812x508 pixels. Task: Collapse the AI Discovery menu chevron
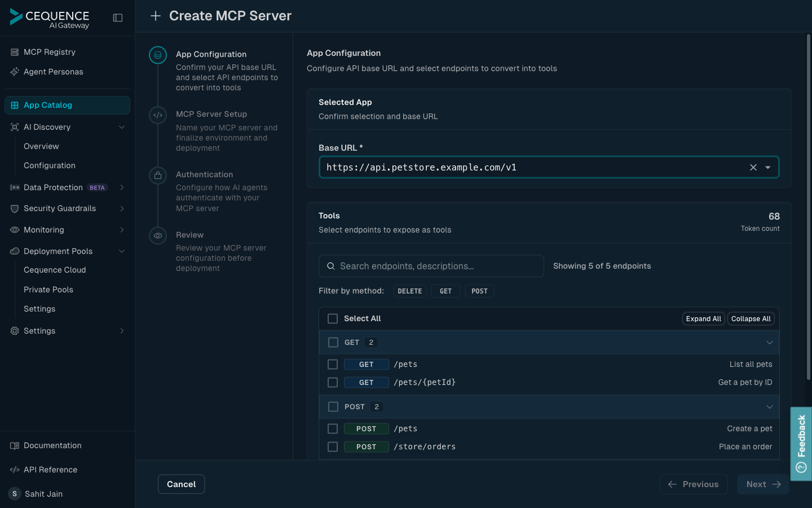pyautogui.click(x=122, y=127)
